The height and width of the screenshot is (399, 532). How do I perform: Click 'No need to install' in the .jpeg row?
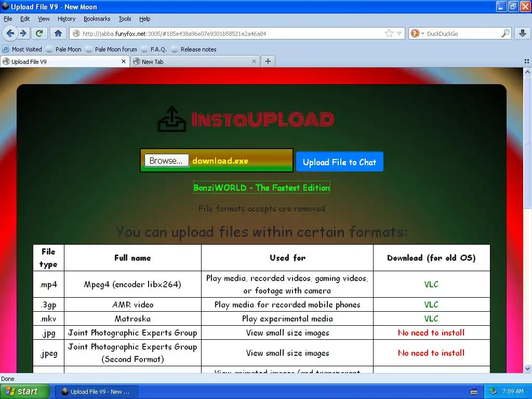tap(431, 353)
